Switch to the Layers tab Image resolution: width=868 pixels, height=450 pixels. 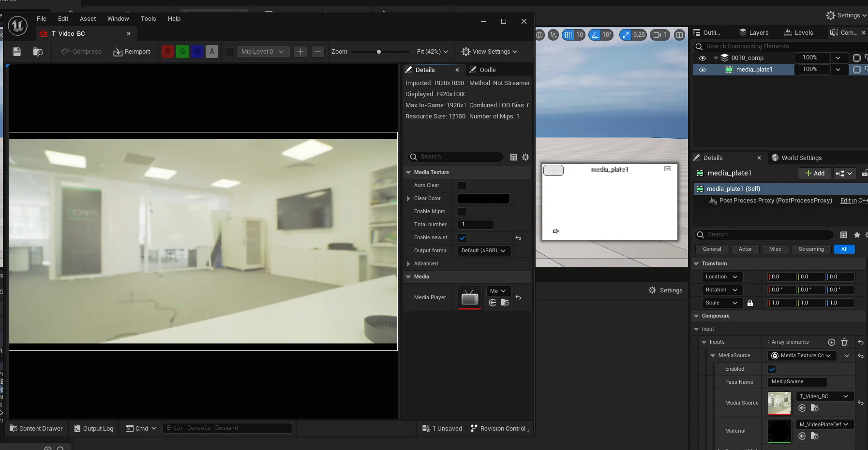[754, 33]
